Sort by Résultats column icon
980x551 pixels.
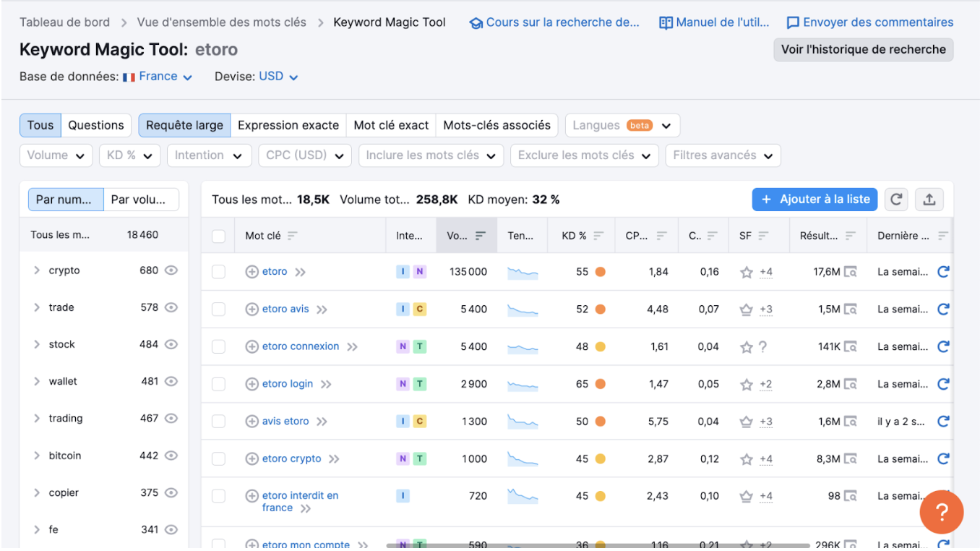pyautogui.click(x=850, y=236)
